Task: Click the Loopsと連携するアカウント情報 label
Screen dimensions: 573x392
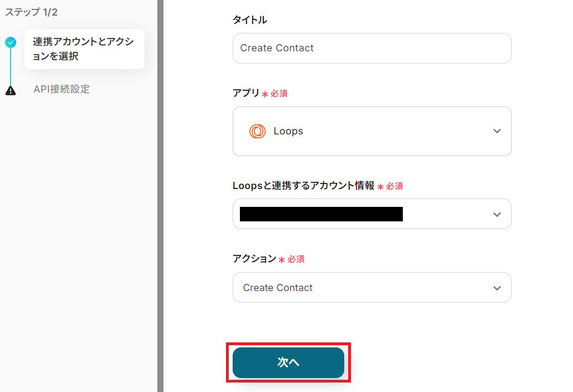Action: pyautogui.click(x=304, y=186)
